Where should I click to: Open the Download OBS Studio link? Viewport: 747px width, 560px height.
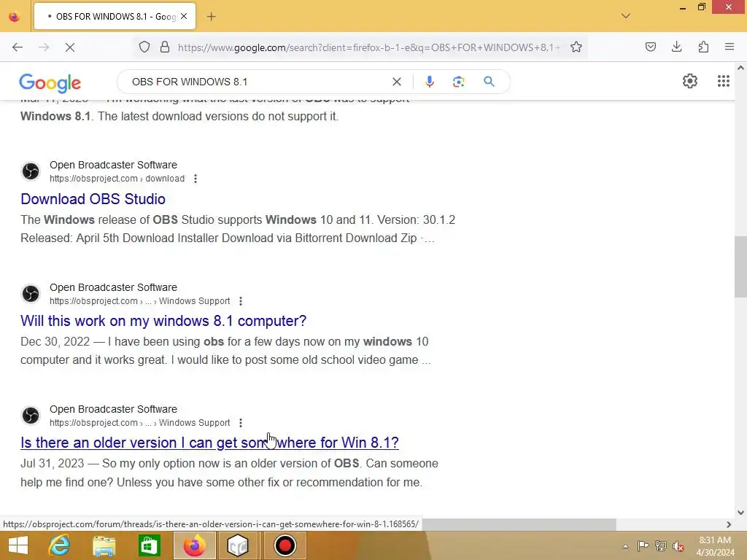93,199
